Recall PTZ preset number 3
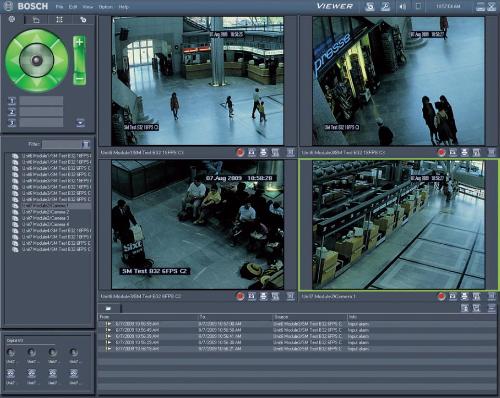 (12, 123)
